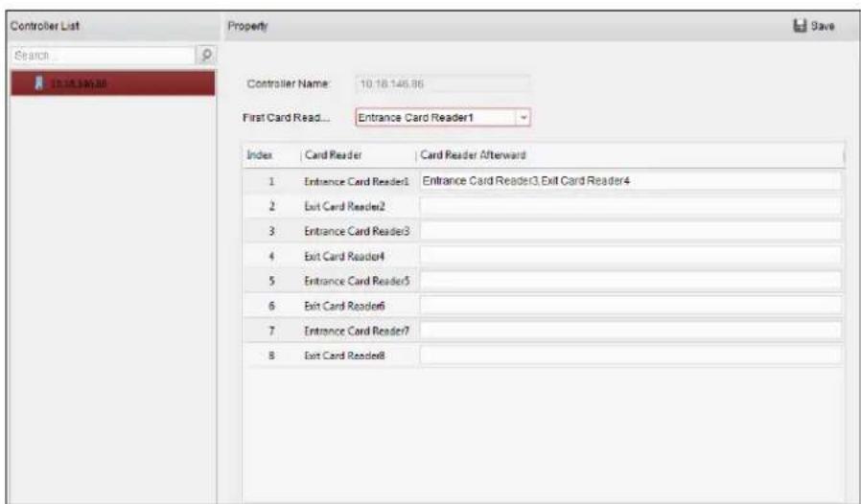Image resolution: width=861 pixels, height=504 pixels.
Task: Click the Card Reader column header
Action: [334, 155]
